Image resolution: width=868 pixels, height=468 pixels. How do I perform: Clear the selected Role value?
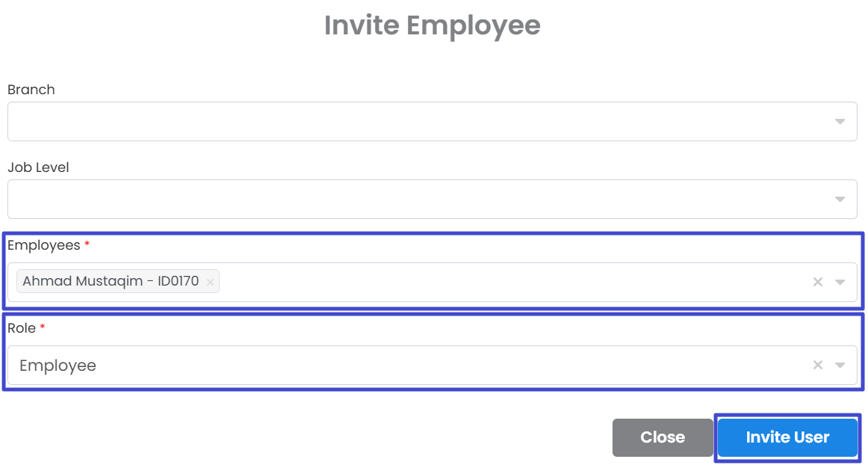pyautogui.click(x=818, y=365)
